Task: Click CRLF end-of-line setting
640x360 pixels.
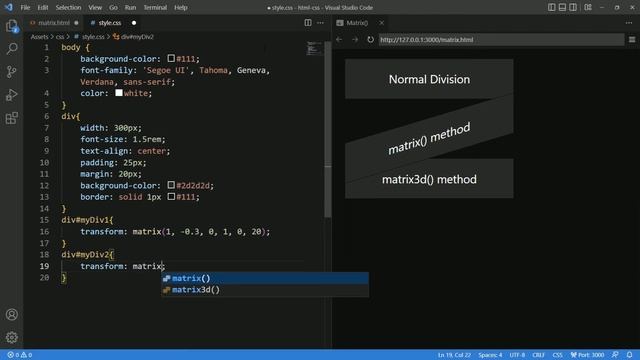Action: coord(538,355)
